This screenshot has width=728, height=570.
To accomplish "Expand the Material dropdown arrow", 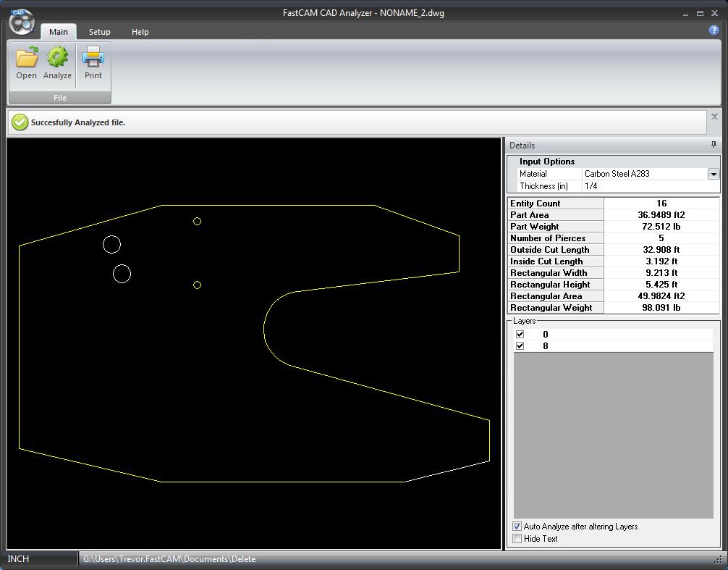I will pyautogui.click(x=714, y=175).
